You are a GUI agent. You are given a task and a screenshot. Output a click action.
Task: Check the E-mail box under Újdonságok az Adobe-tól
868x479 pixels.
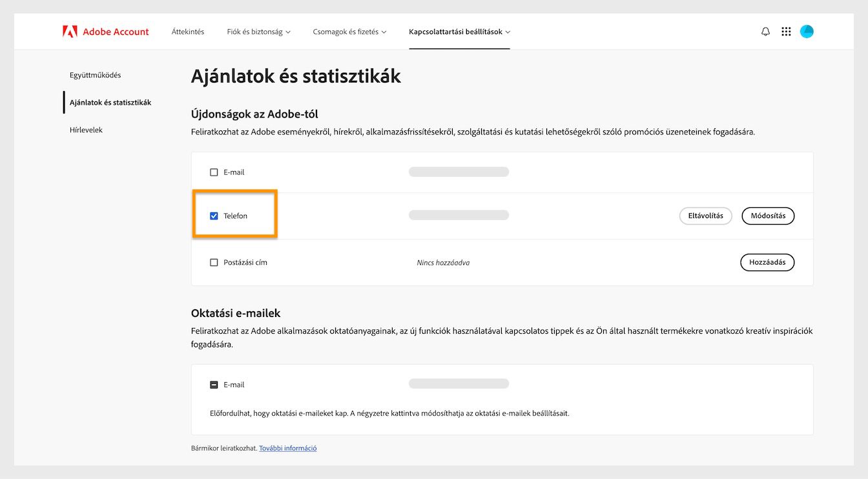214,172
